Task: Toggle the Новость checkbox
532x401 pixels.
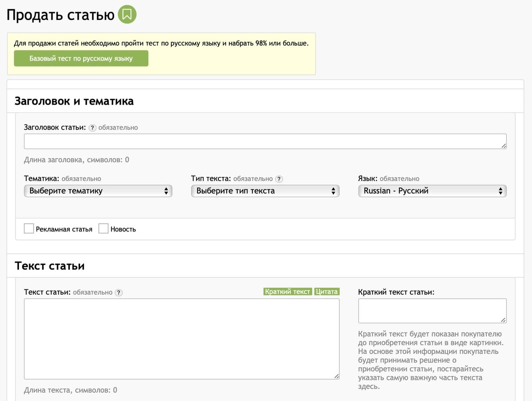Action: (104, 229)
